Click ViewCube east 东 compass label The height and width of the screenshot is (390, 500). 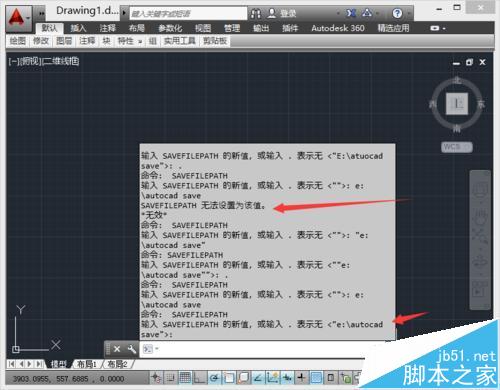[481, 104]
